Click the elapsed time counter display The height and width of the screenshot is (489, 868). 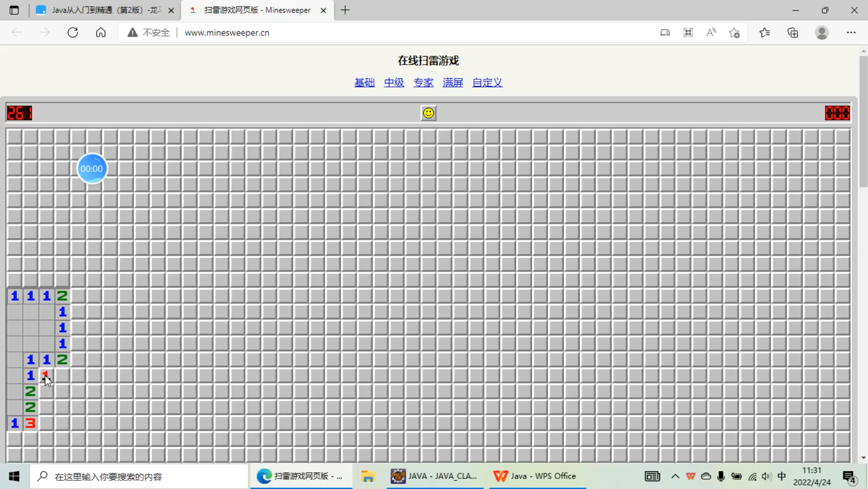point(837,113)
